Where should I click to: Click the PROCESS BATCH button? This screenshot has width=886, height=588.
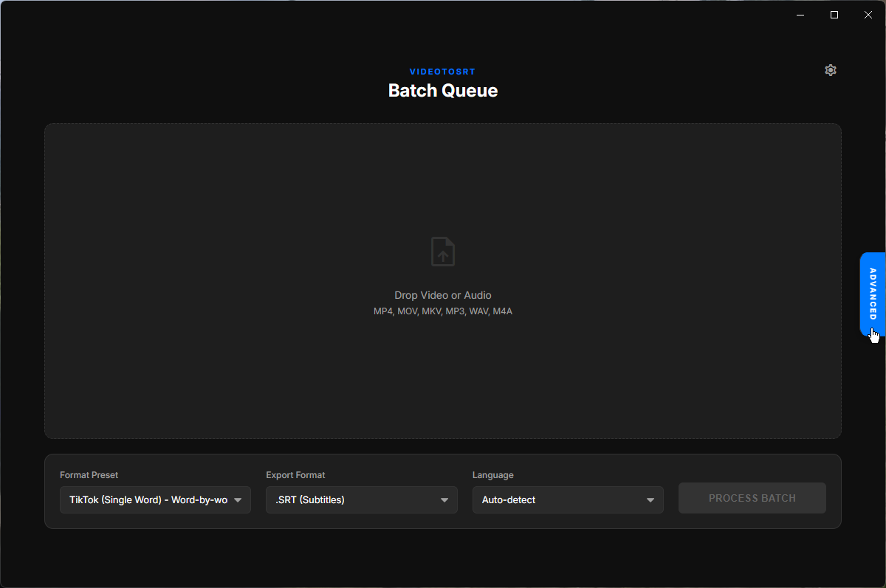(752, 498)
